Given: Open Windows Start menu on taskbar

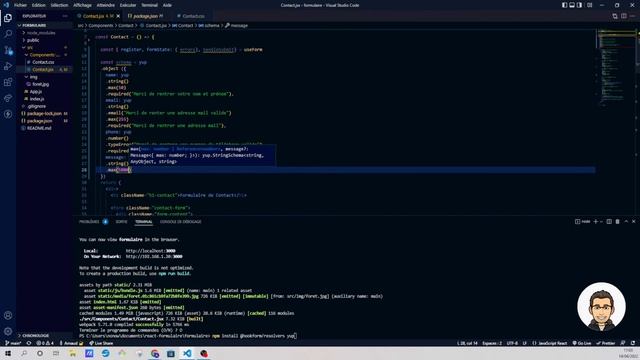Looking at the screenshot, I should [x=8, y=353].
